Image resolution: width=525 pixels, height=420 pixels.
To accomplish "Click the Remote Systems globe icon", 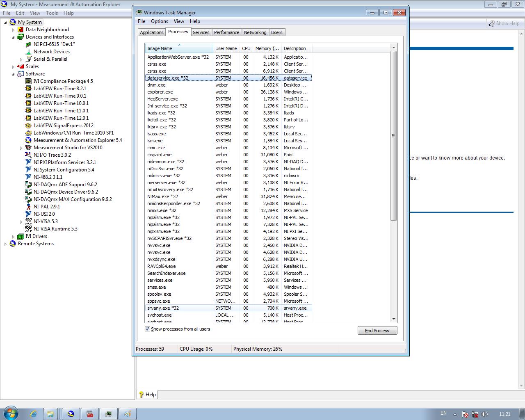I will (13, 244).
